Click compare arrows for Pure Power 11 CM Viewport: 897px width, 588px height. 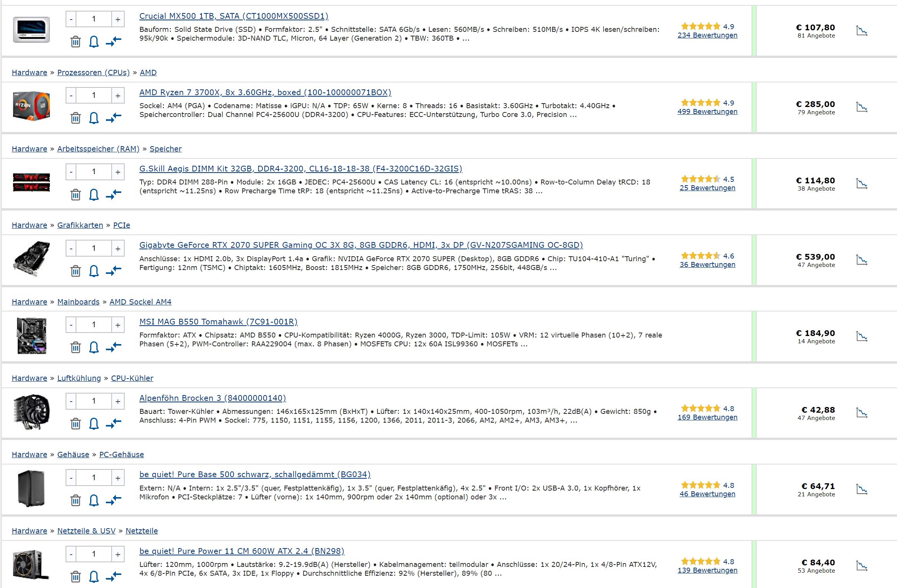(114, 576)
